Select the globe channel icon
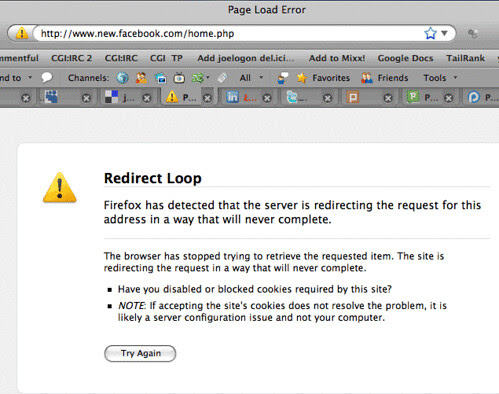499x394 pixels. click(x=122, y=78)
